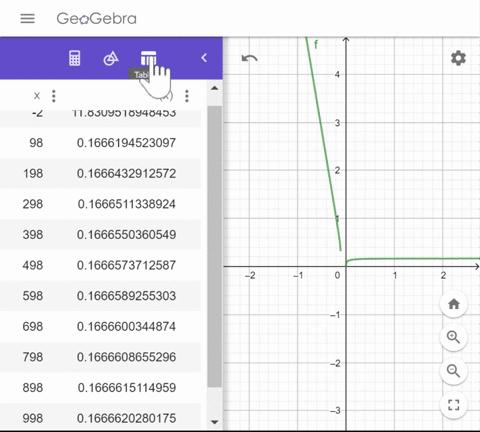
Task: Click the undo arrow in graphics view
Action: [x=249, y=59]
